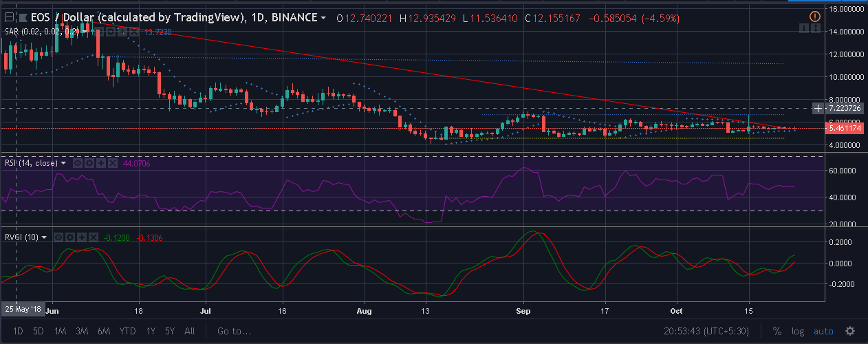Click the RVGI value -0.1200
The image size is (868, 344).
[x=116, y=237]
